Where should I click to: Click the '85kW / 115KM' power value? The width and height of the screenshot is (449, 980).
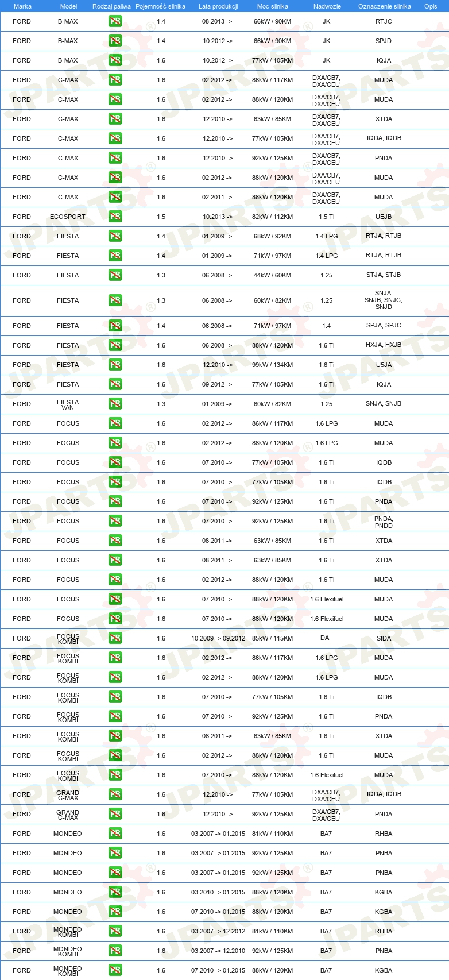click(x=272, y=638)
